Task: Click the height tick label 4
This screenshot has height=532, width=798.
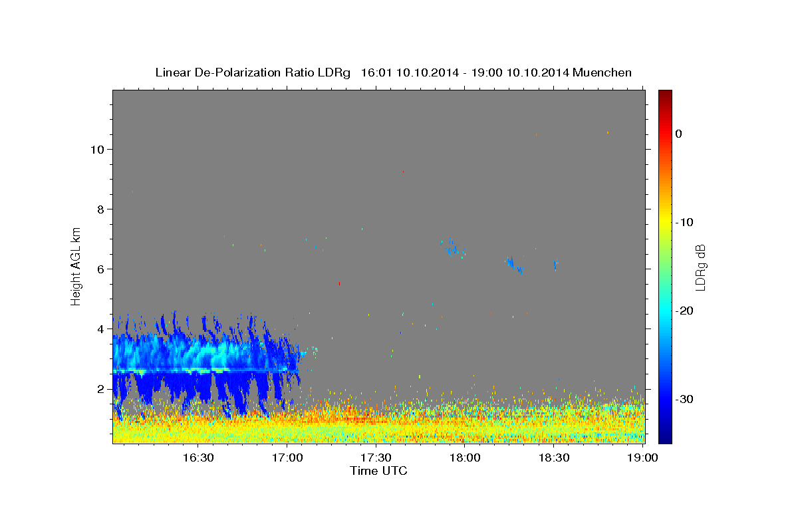Action: [100, 329]
